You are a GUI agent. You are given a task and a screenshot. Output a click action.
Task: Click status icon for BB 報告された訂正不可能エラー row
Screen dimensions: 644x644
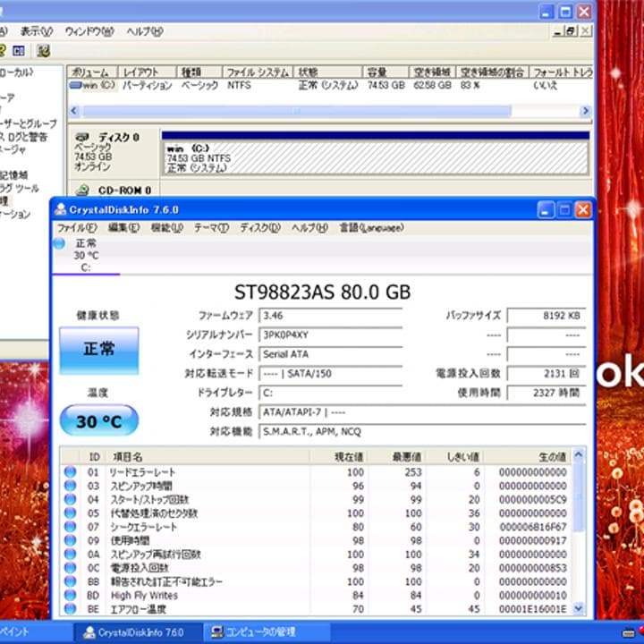(71, 581)
